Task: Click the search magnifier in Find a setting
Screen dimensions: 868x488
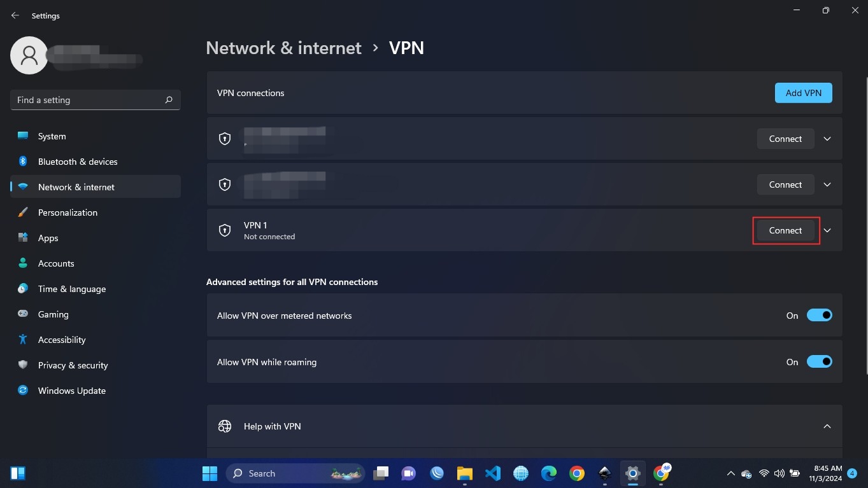Action: (x=169, y=100)
